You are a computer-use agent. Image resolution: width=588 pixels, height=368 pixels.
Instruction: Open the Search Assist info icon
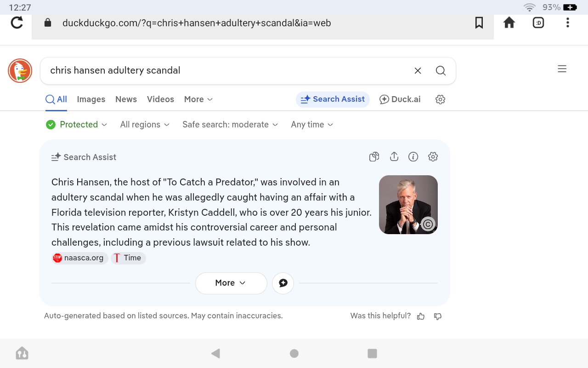[413, 157]
